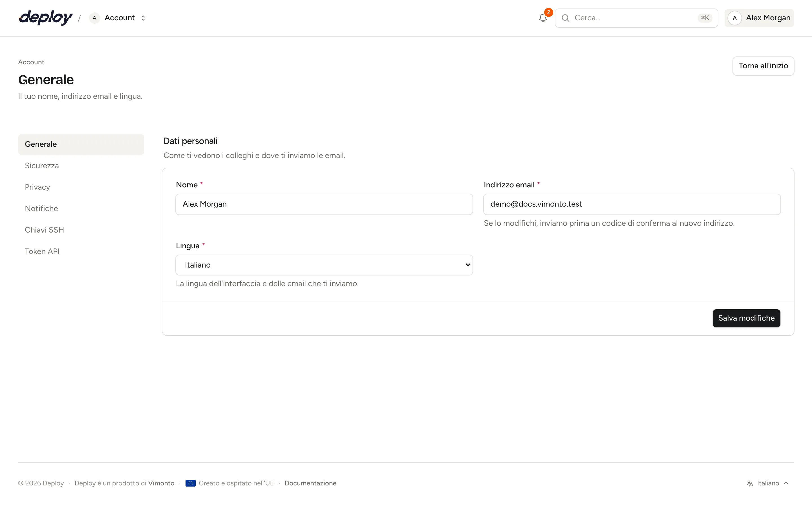Viewport: 812px width, 508px height.
Task: Open the Chiavi SSH section
Action: pos(81,230)
